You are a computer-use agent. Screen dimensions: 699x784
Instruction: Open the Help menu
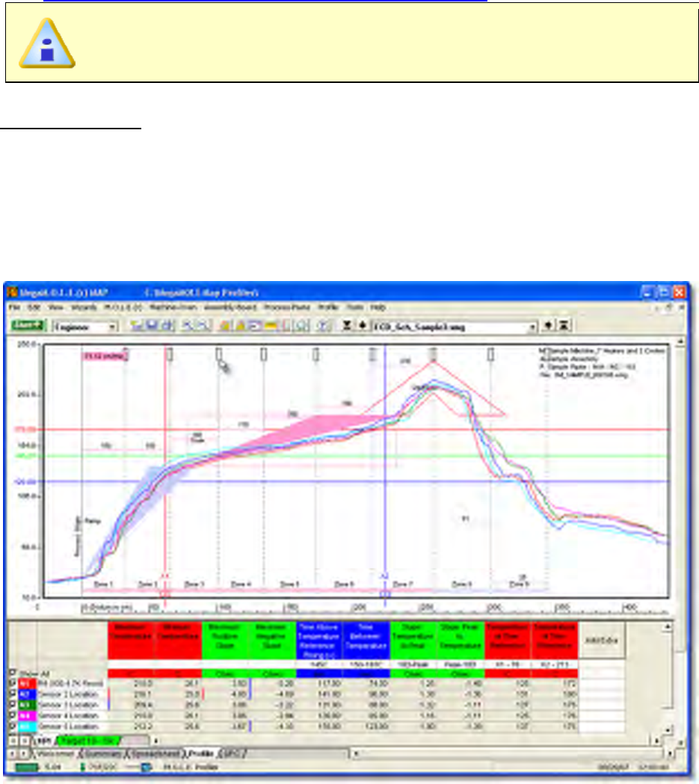pyautogui.click(x=378, y=307)
